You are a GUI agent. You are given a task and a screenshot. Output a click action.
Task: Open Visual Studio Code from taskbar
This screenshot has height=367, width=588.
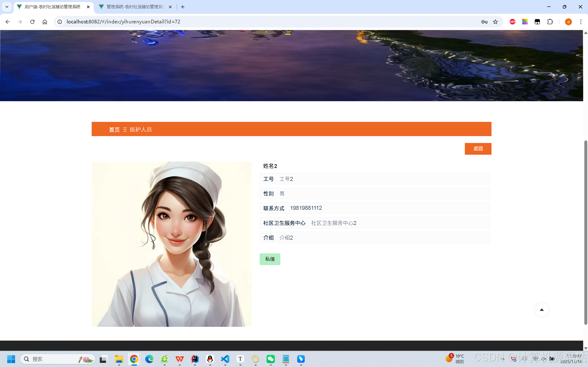[x=225, y=359]
